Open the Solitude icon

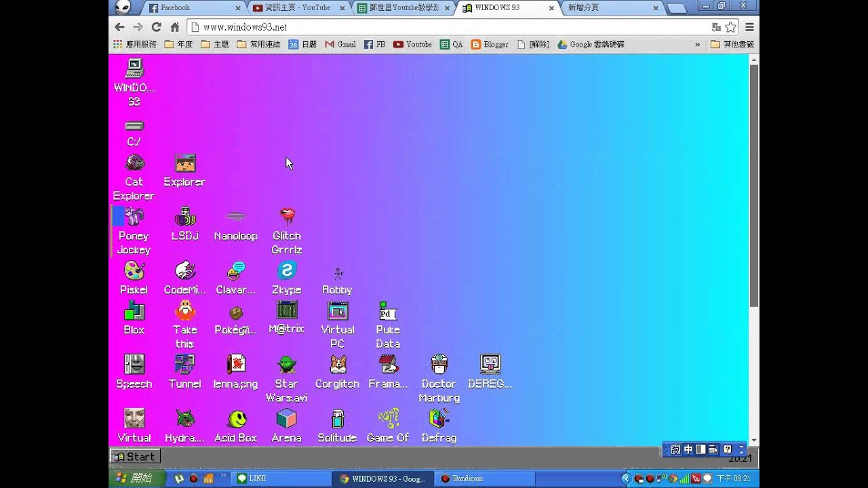(x=338, y=419)
